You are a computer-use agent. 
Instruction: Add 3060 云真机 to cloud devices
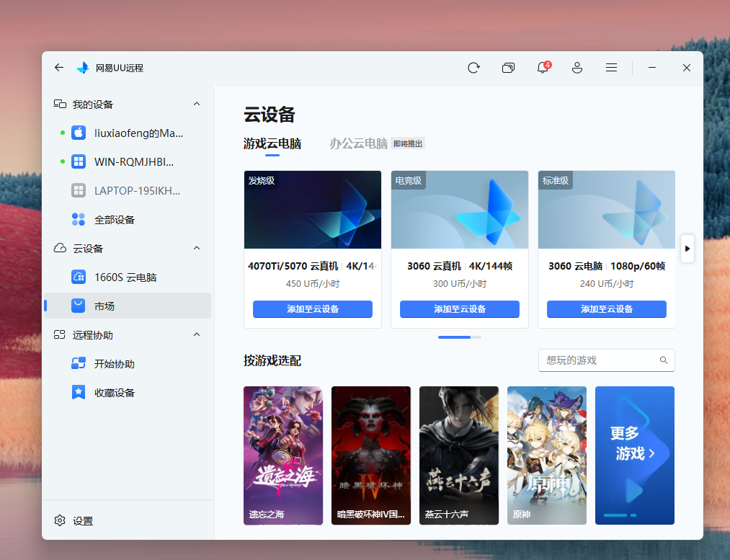pyautogui.click(x=460, y=309)
